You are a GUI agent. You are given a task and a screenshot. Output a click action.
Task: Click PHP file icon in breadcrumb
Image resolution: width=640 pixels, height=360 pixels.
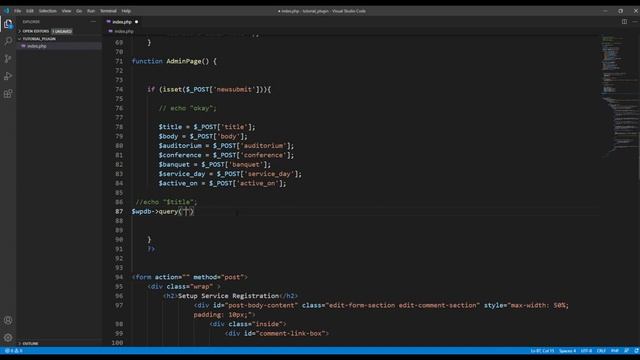[110, 31]
